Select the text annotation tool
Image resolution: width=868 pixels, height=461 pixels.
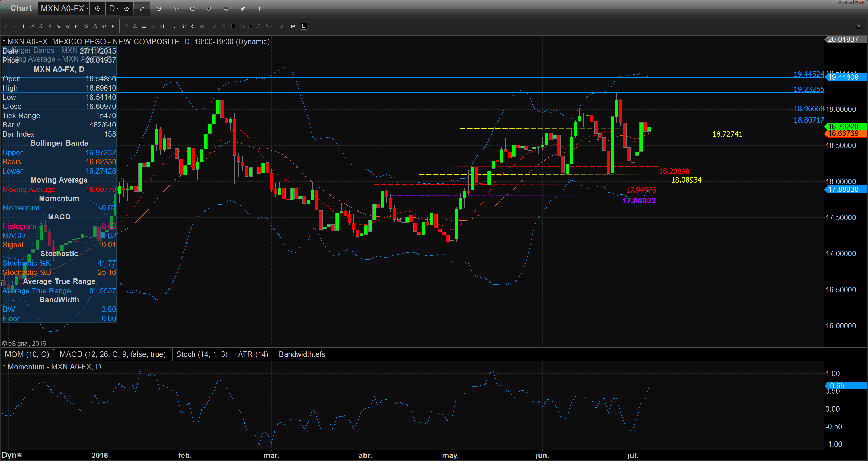tap(175, 26)
